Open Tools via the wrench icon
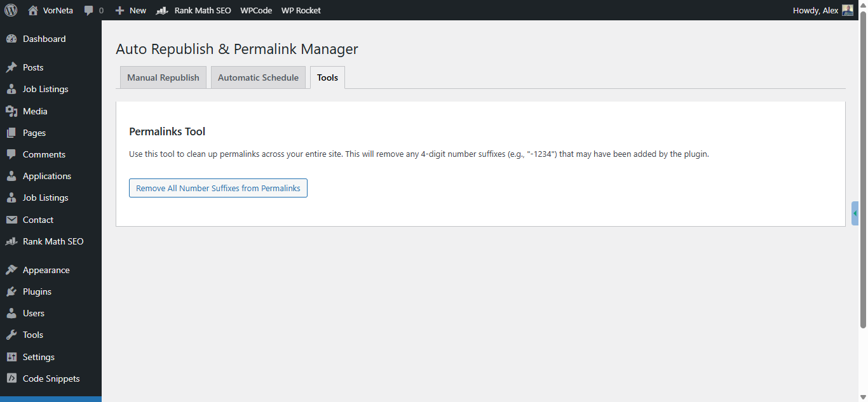 pos(13,335)
